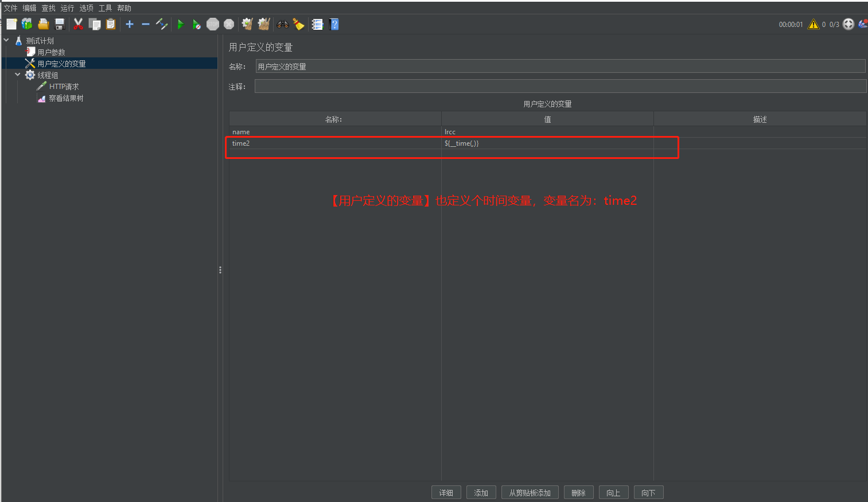Viewport: 868px width, 502px height.
Task: Open the 帮助 menu
Action: (x=124, y=8)
